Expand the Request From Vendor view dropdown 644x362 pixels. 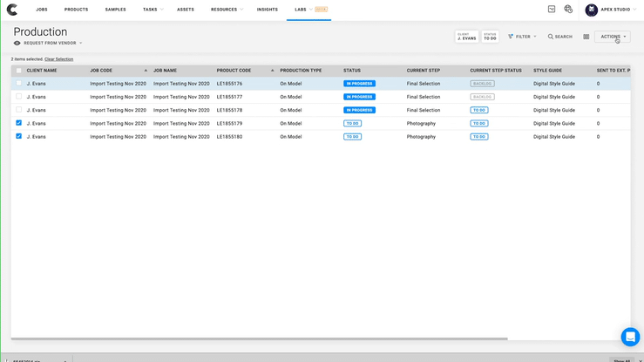point(54,43)
